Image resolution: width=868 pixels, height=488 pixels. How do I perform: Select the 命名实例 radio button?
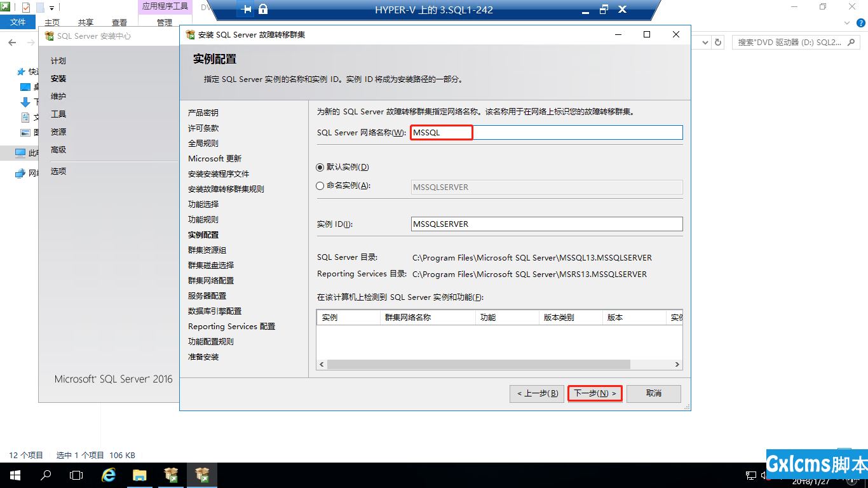pos(320,186)
